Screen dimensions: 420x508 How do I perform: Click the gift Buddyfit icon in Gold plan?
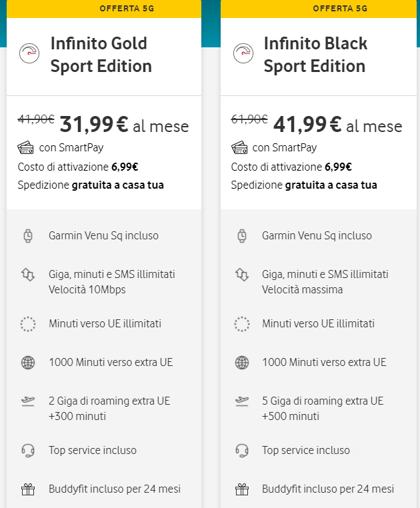pyautogui.click(x=28, y=489)
